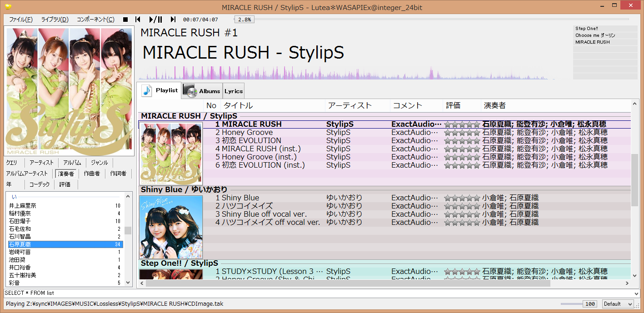Click the MIRACLE RUSH album thumbnail in playlist
The height and width of the screenshot is (313, 644).
click(x=171, y=153)
